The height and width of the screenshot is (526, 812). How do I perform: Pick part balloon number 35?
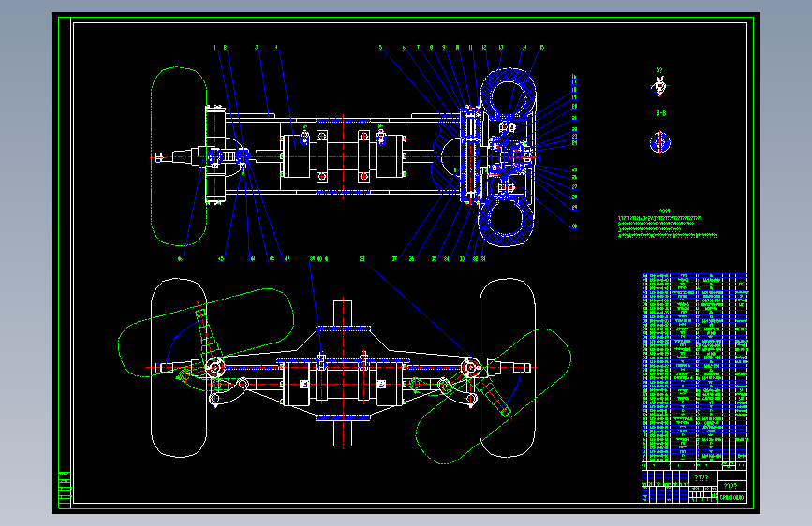click(x=434, y=259)
